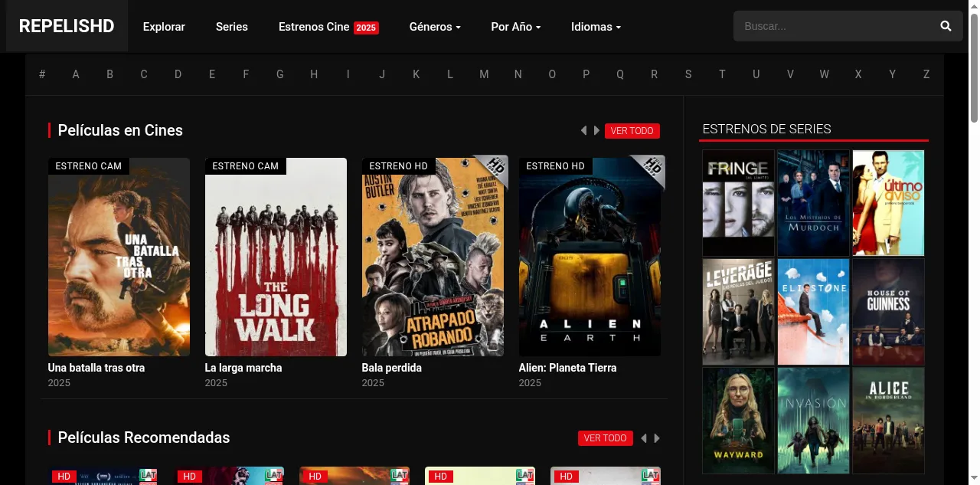Image resolution: width=980 pixels, height=485 pixels.
Task: Filter titles by letter A
Action: pos(76,74)
